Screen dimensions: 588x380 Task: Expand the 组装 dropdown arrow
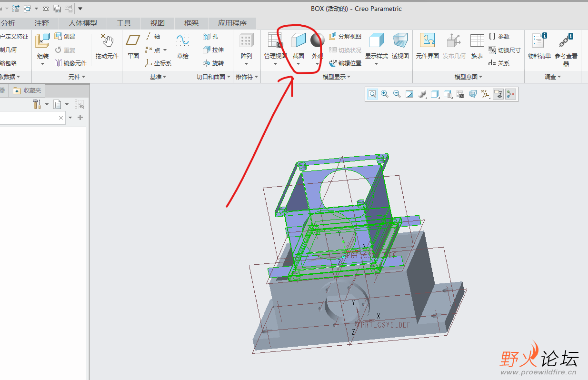click(x=42, y=64)
